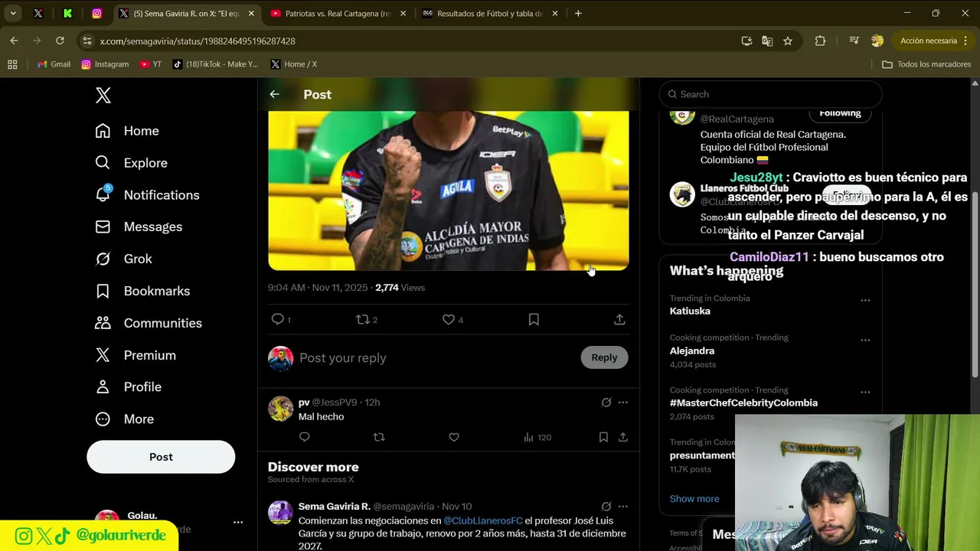Share pv's Mal hecho comment
Image resolution: width=980 pixels, height=551 pixels.
623,437
